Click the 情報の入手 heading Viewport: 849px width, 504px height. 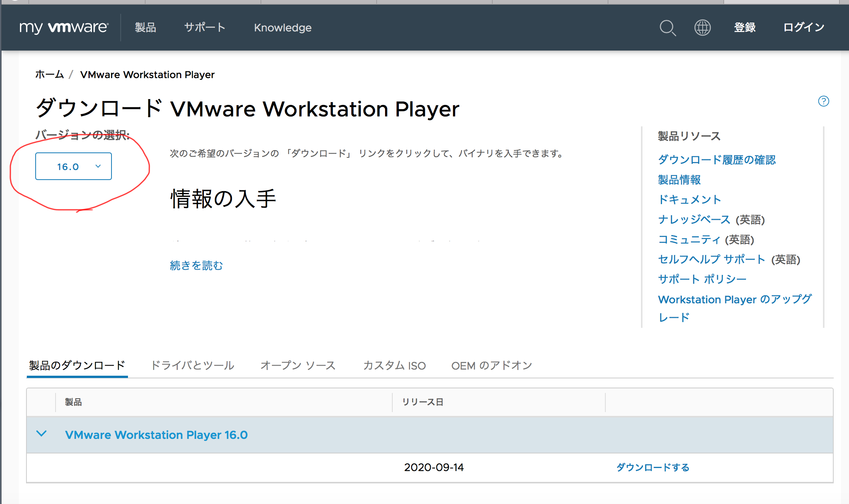(223, 199)
